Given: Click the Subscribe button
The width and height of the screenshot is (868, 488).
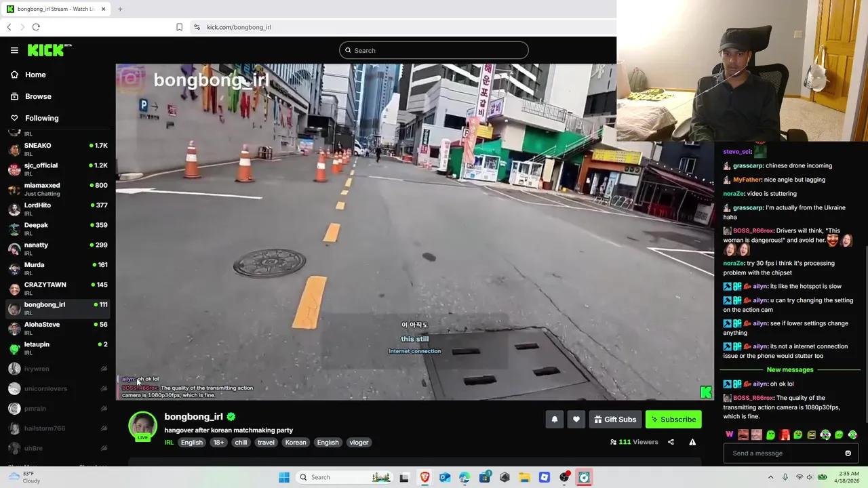Looking at the screenshot, I should 673,420.
